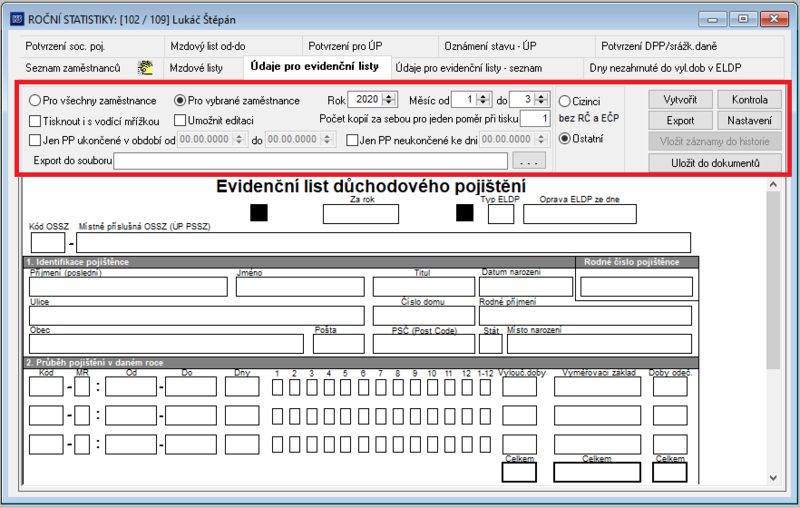Image resolution: width=800 pixels, height=508 pixels.
Task: Click the Oprava ELDP ze dne field
Action: click(580, 214)
